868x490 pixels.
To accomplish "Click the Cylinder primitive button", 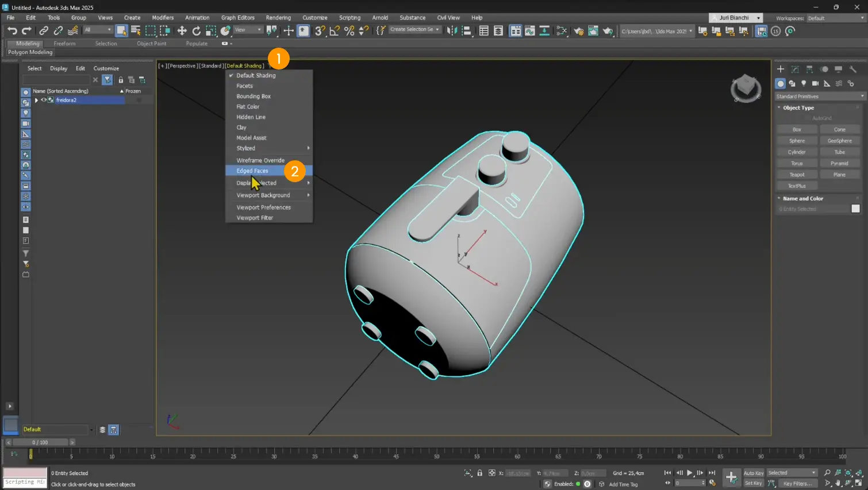I will [x=797, y=152].
